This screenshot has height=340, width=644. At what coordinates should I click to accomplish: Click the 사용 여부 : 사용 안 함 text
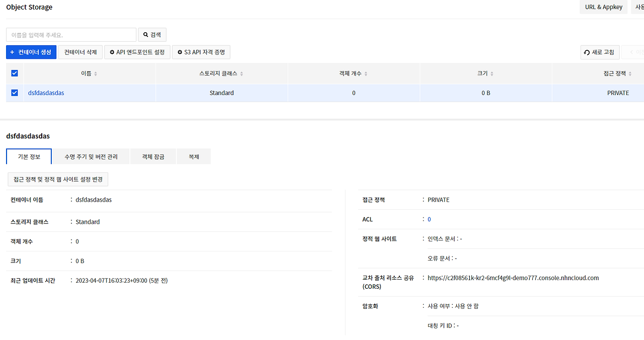click(x=453, y=306)
